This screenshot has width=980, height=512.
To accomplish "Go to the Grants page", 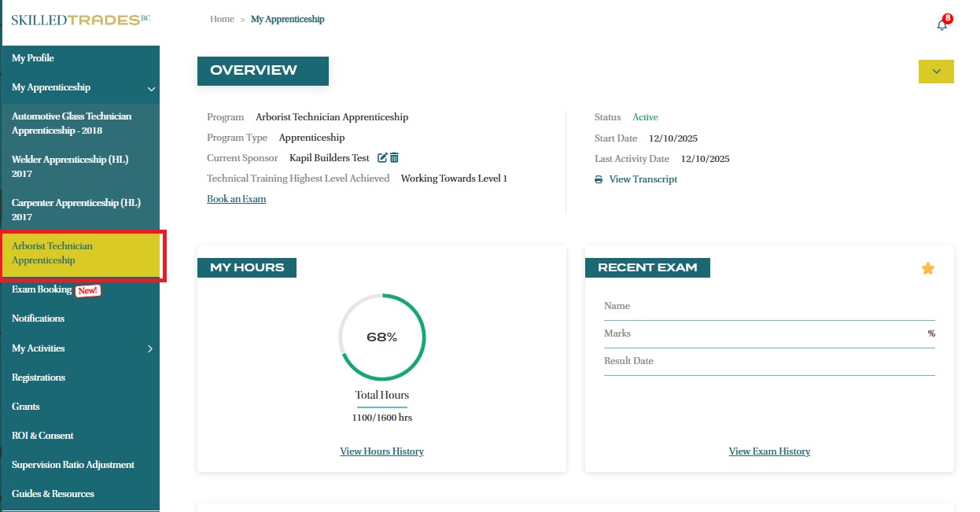I will click(x=26, y=407).
